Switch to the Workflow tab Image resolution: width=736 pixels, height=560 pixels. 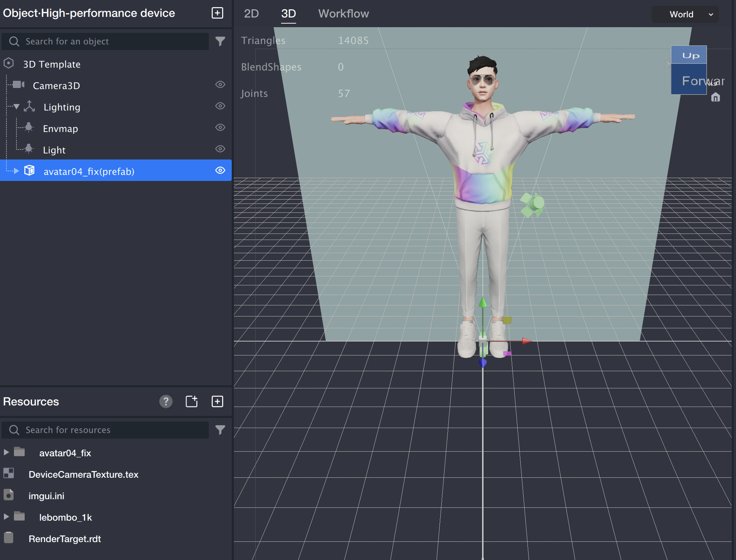coord(343,14)
